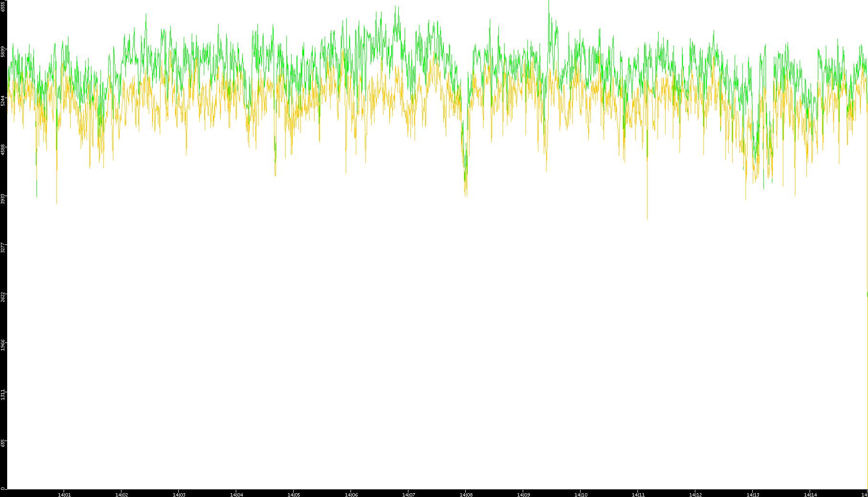This screenshot has height=497, width=868.
Task: Click the 3277 vertical axis label
Action: 3,248
